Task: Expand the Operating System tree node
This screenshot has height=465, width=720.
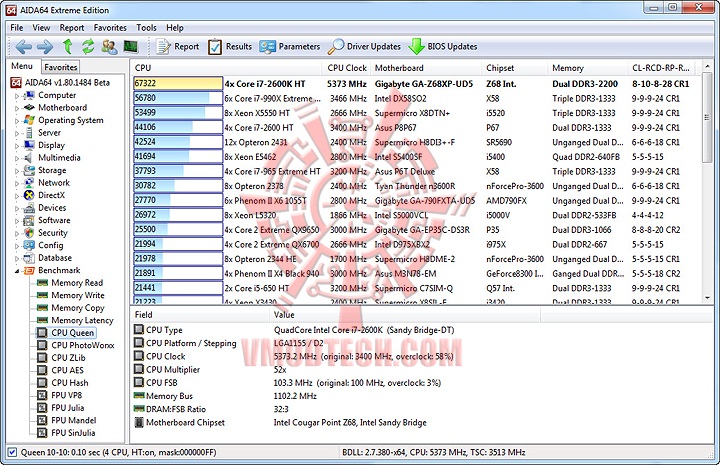Action: [x=17, y=121]
